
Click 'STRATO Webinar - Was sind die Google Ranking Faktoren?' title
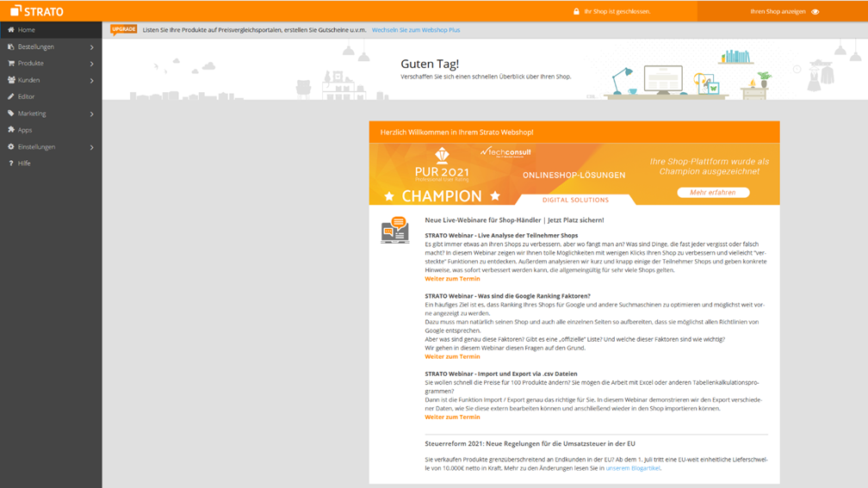click(x=507, y=296)
